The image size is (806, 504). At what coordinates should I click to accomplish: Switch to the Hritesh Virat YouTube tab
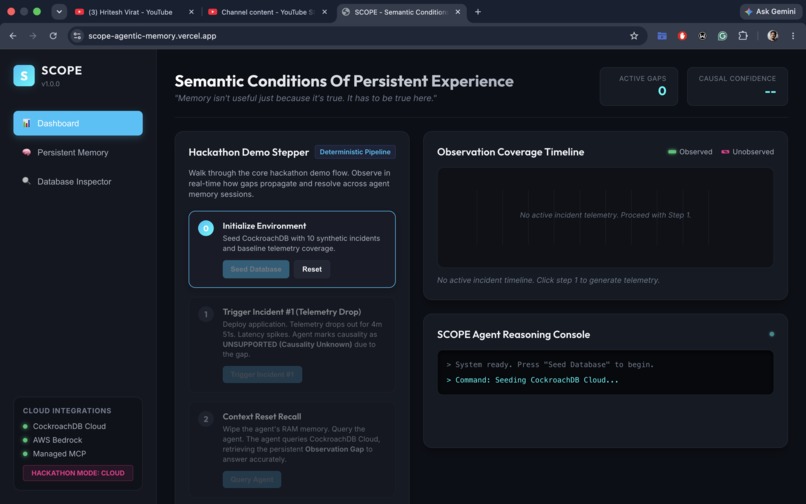[x=130, y=12]
